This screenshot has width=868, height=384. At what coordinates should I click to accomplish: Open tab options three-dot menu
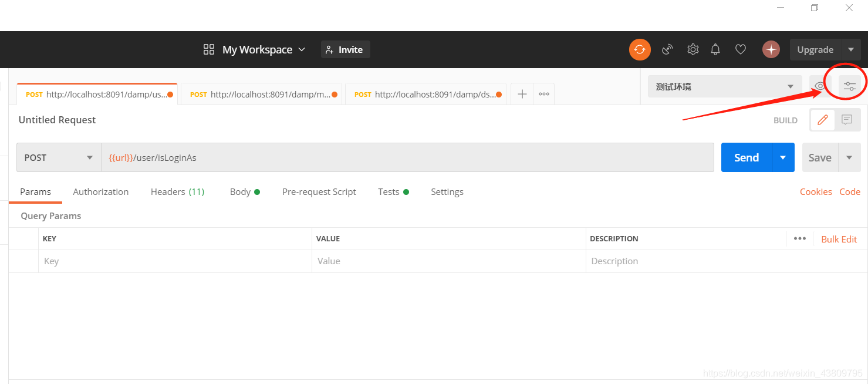point(544,94)
